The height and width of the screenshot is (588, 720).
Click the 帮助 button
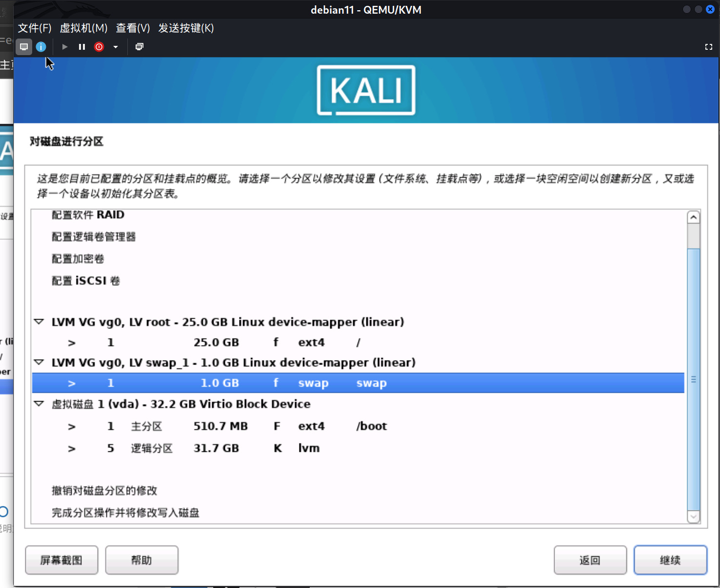[x=141, y=560]
